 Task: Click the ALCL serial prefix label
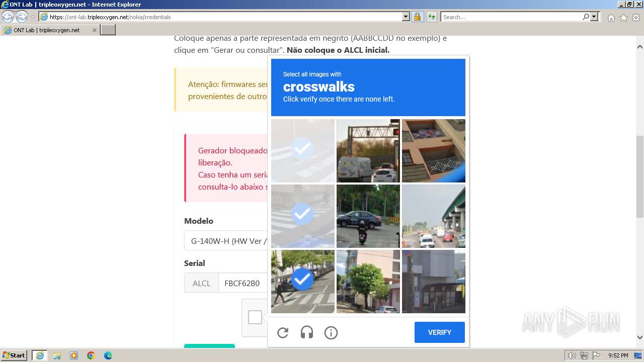click(201, 283)
